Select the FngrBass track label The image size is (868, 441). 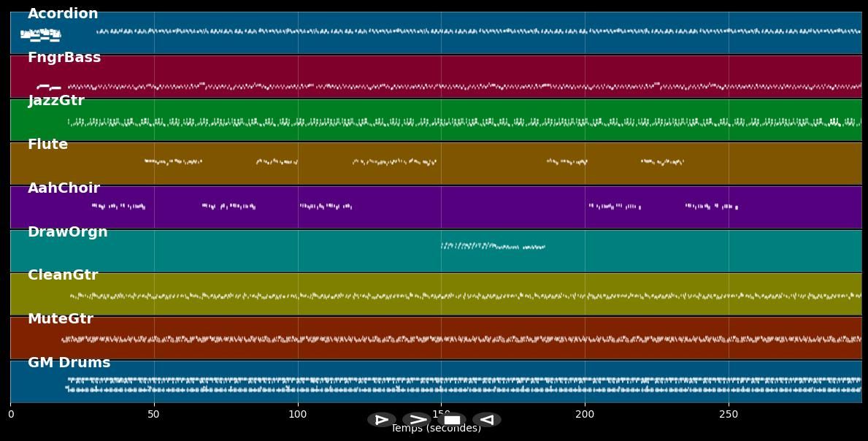click(64, 58)
